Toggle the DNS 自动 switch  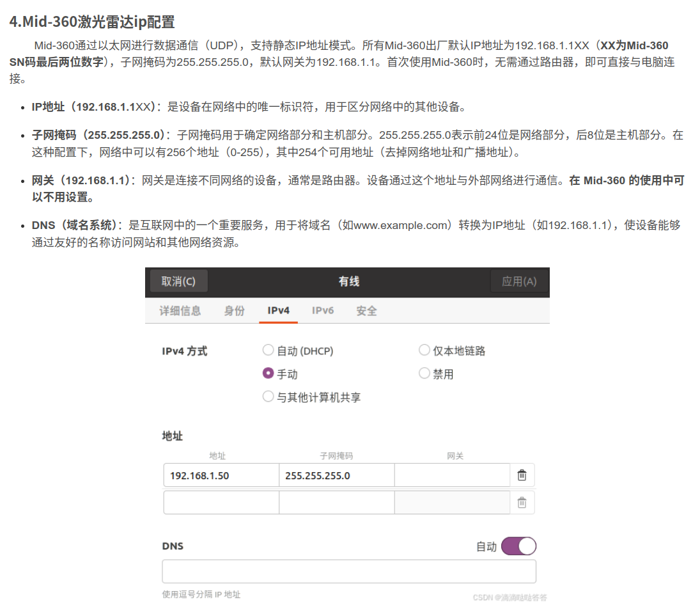(x=518, y=546)
